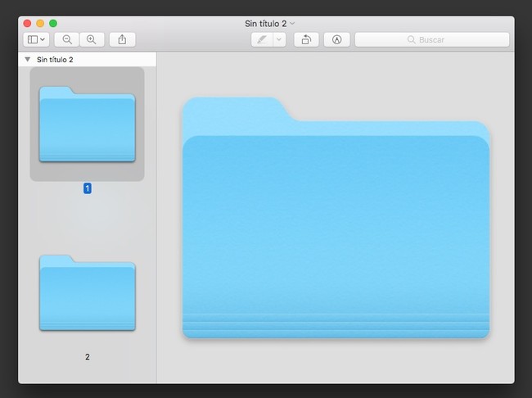Image resolution: width=532 pixels, height=398 pixels.
Task: Click the window title Sin título 2
Action: pyautogui.click(x=266, y=24)
